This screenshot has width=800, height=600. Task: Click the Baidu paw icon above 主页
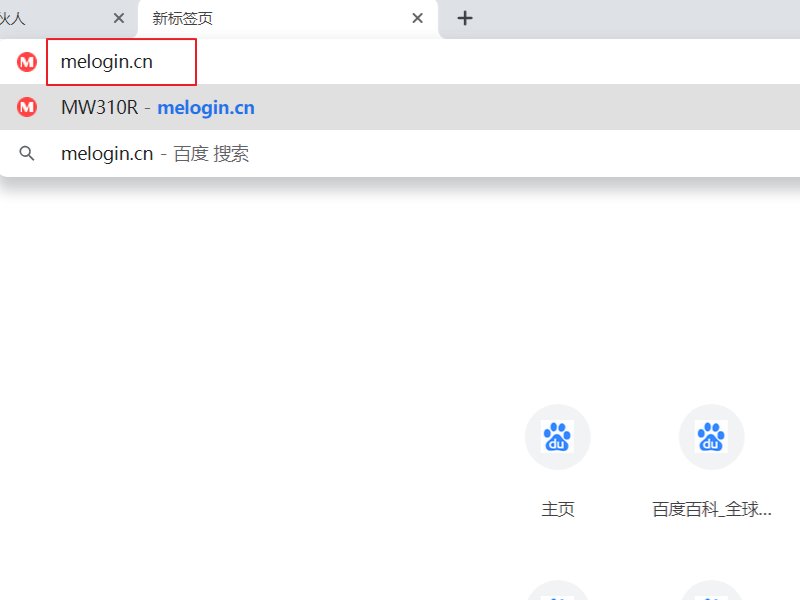click(x=557, y=437)
